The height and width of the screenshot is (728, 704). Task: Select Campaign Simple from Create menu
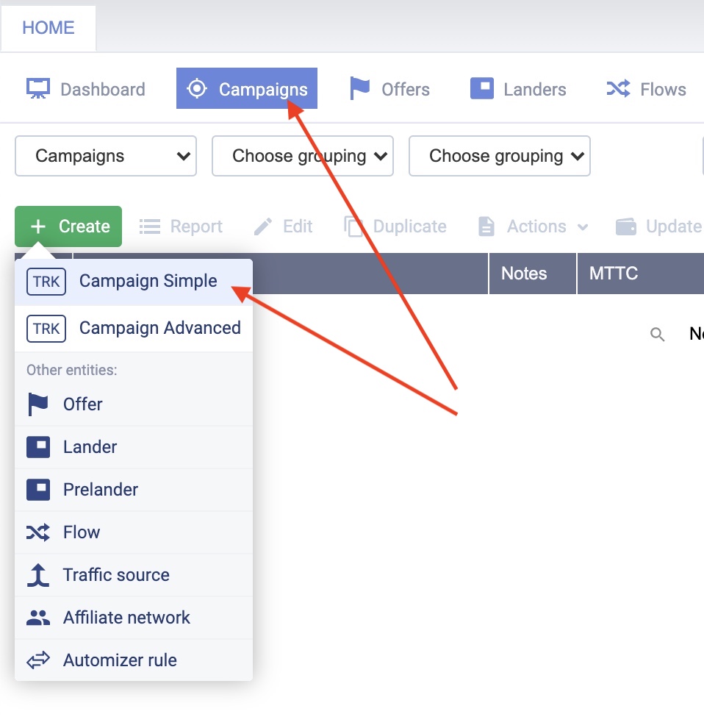(x=148, y=281)
